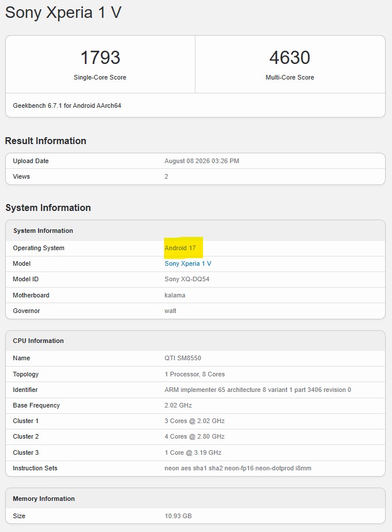Click the Cluster 1 label
The width and height of the screenshot is (392, 532).
coord(25,421)
